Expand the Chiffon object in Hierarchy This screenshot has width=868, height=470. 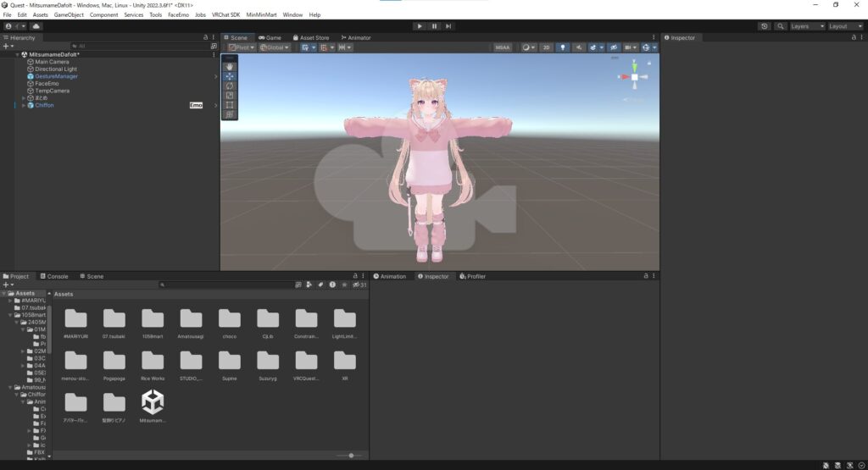pos(24,106)
